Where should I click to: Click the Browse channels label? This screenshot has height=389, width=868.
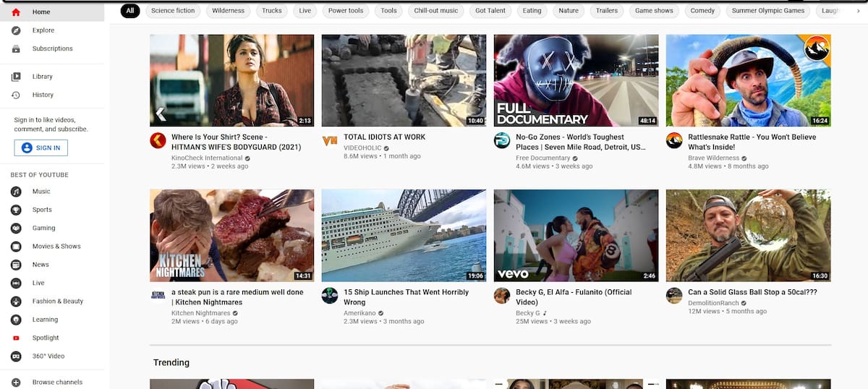(x=57, y=382)
